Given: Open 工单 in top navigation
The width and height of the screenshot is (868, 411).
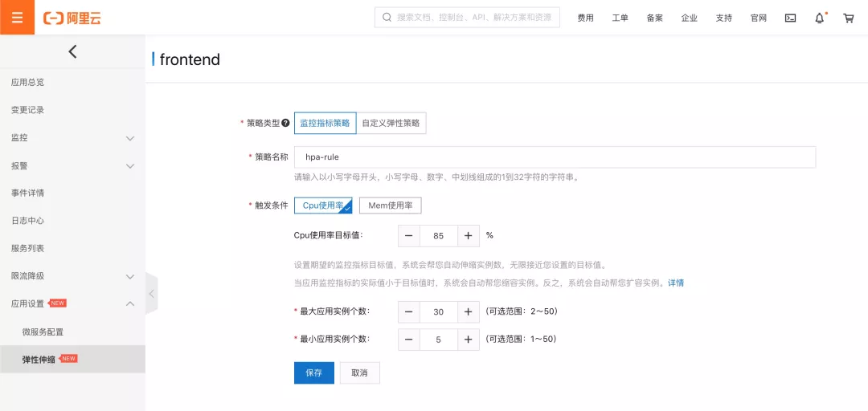Looking at the screenshot, I should (x=620, y=18).
